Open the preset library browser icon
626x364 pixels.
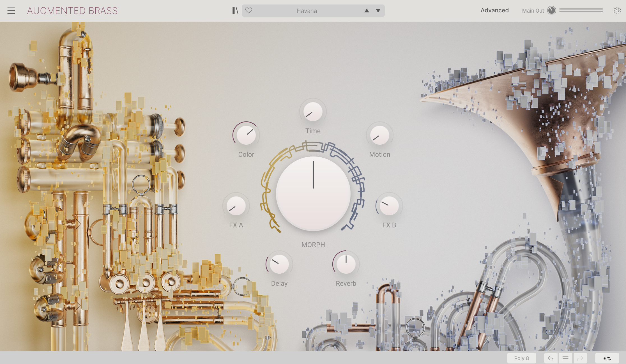[235, 11]
